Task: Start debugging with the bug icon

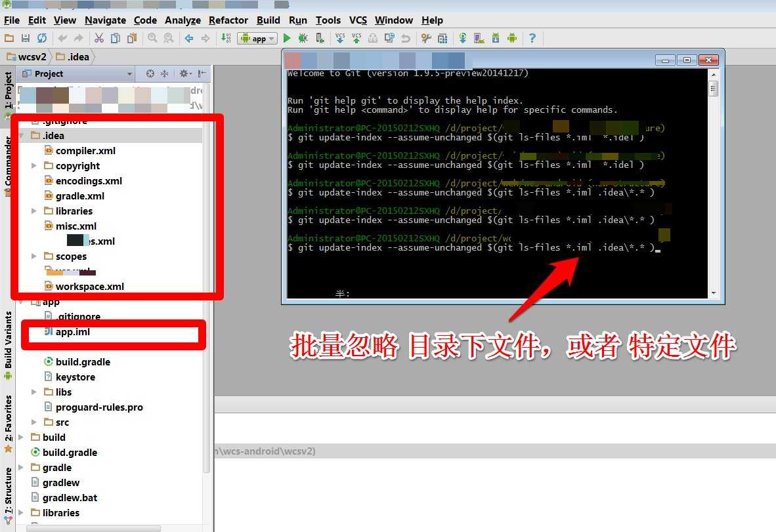Action: pos(303,38)
